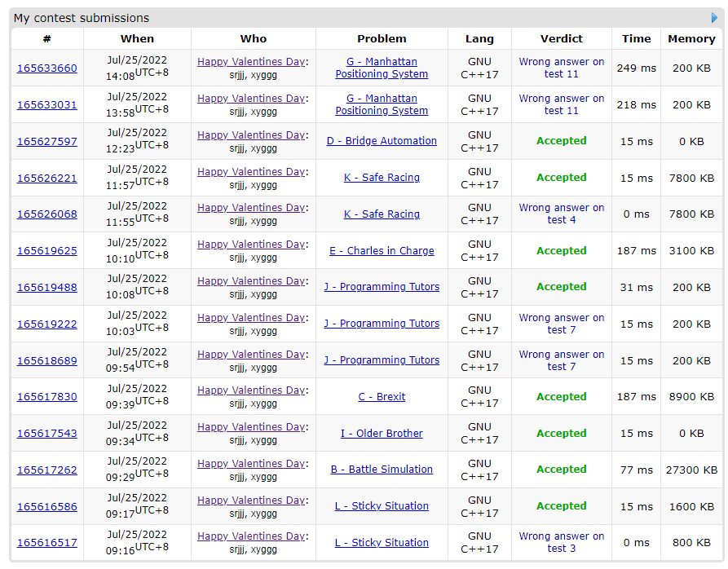Open problem I - Older Brother

tap(382, 434)
